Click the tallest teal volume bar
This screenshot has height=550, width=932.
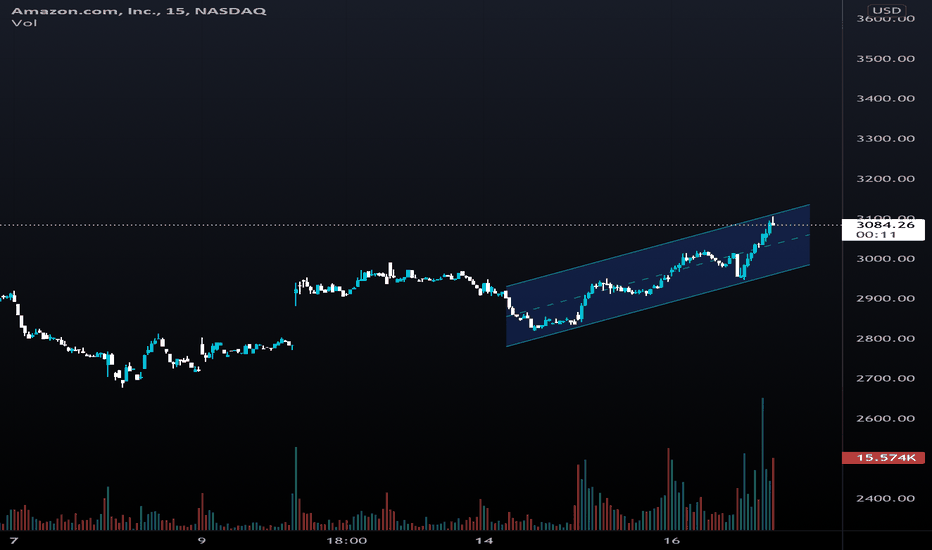[x=763, y=464]
